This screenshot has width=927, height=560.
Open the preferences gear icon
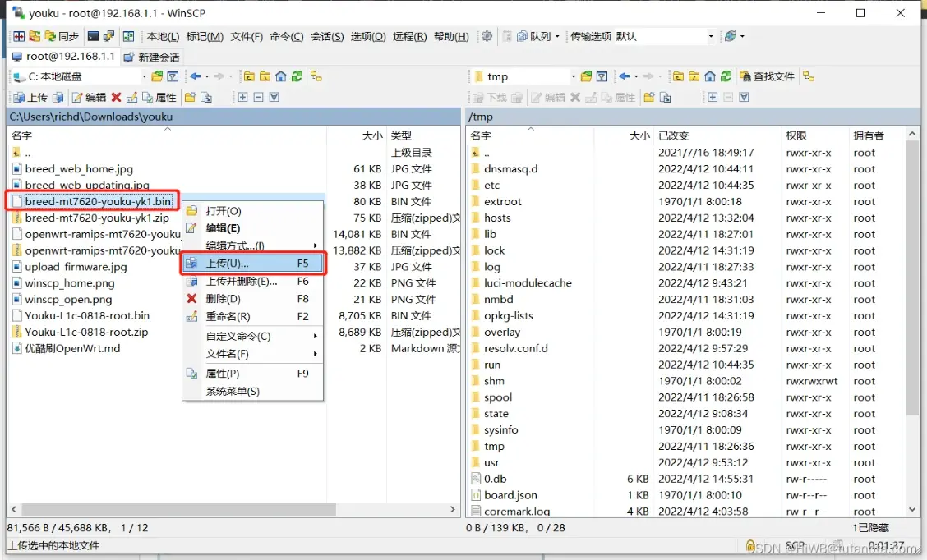(487, 37)
